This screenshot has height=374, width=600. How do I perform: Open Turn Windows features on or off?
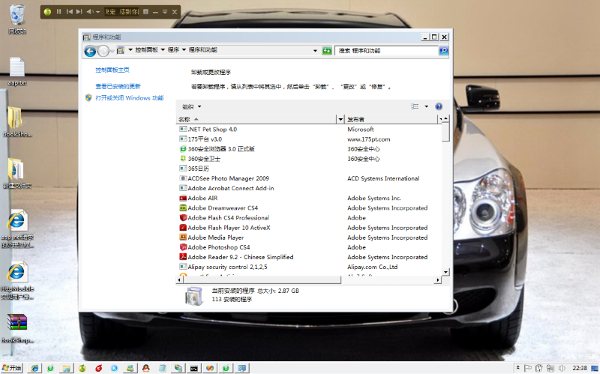point(129,98)
